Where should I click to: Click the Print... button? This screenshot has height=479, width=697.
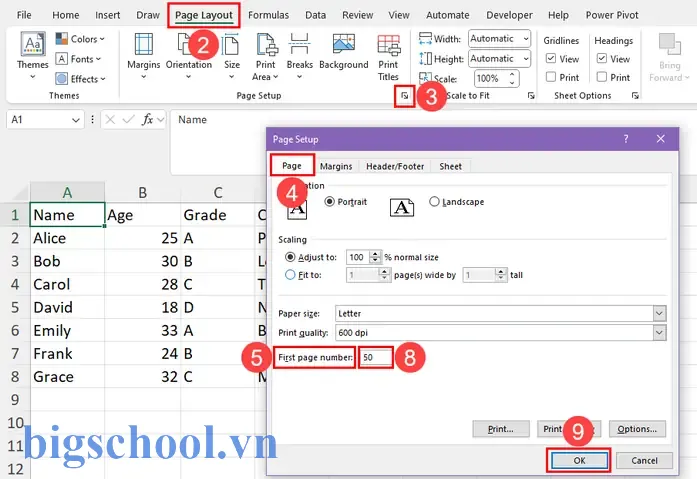click(x=501, y=429)
